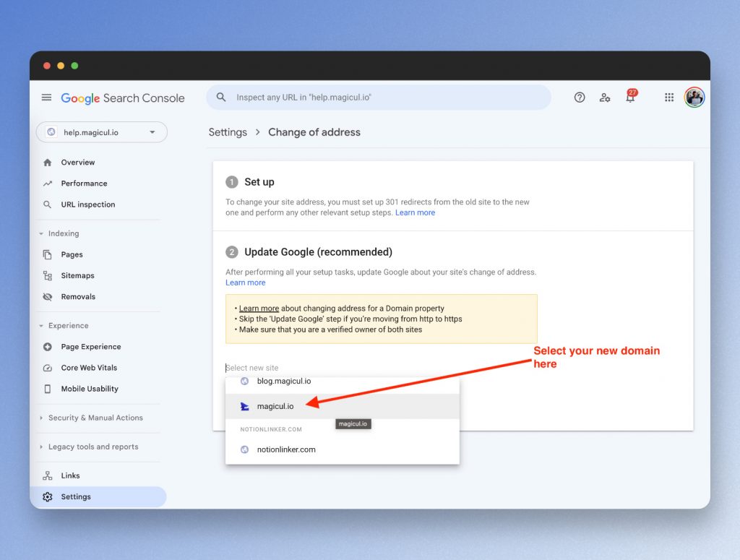Click Learn more link in Set up

tap(415, 212)
